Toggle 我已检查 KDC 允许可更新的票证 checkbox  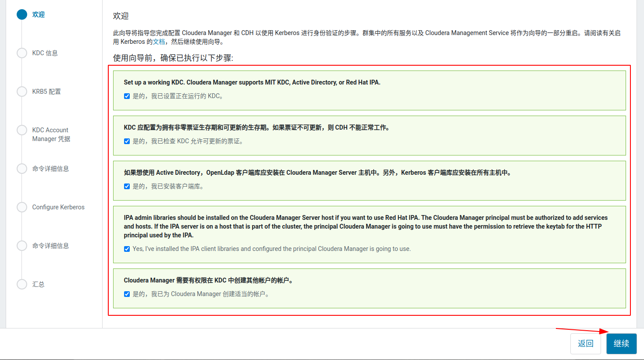[127, 141]
